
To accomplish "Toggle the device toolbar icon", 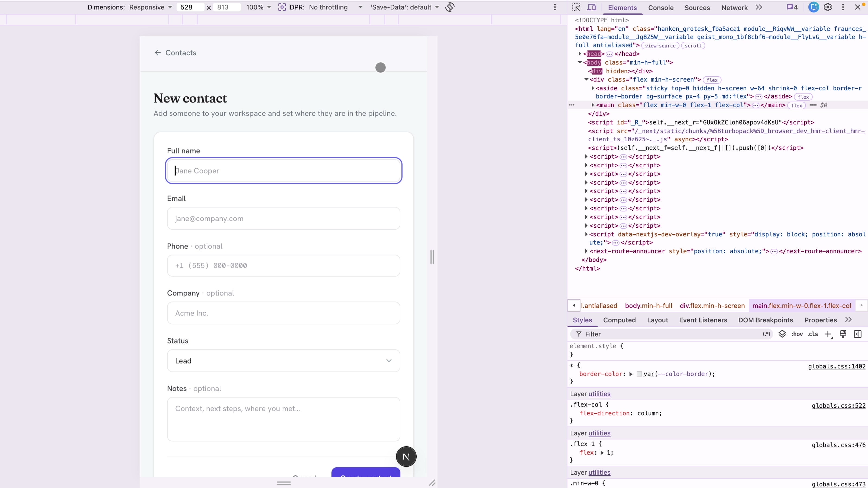I will (591, 7).
